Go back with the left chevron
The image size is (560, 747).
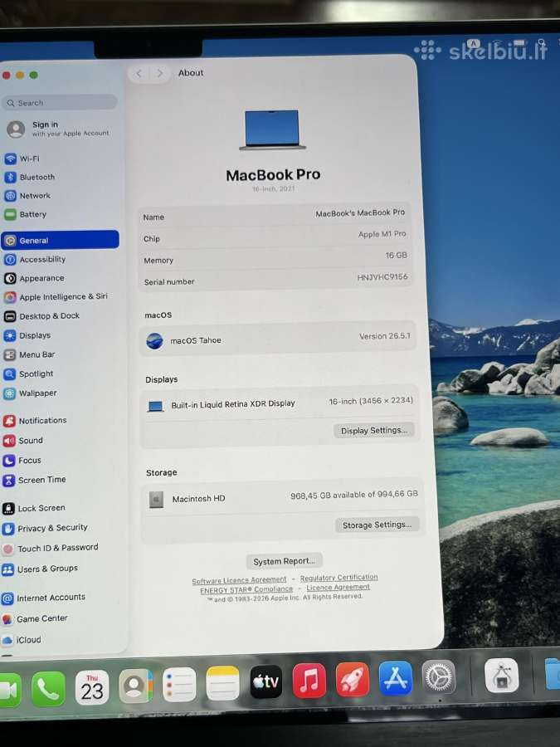pyautogui.click(x=139, y=73)
